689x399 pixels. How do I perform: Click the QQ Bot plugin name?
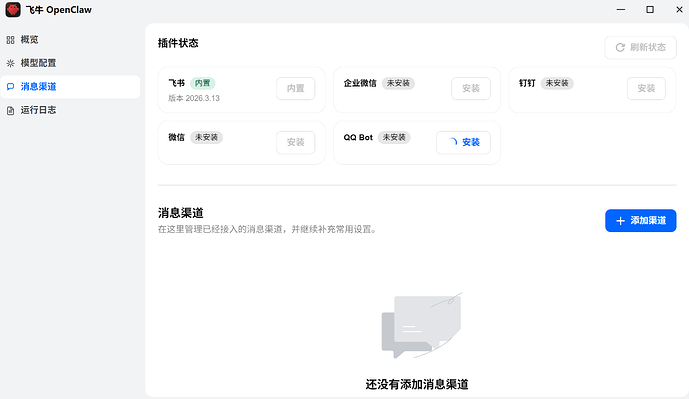(x=358, y=137)
